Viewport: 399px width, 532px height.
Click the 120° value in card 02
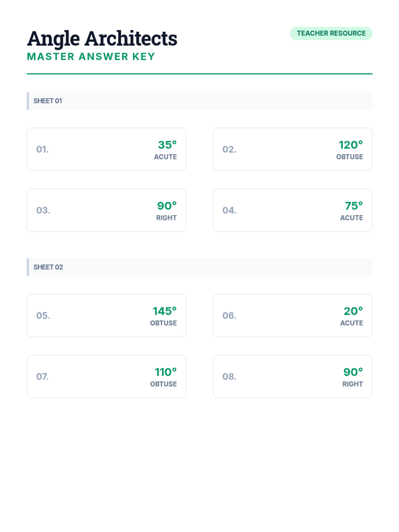[x=351, y=145]
